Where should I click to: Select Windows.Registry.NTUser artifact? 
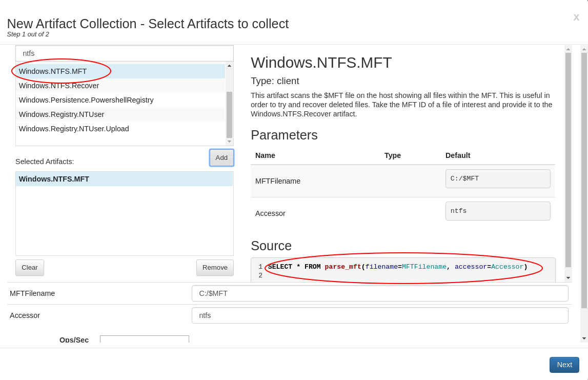tap(62, 114)
